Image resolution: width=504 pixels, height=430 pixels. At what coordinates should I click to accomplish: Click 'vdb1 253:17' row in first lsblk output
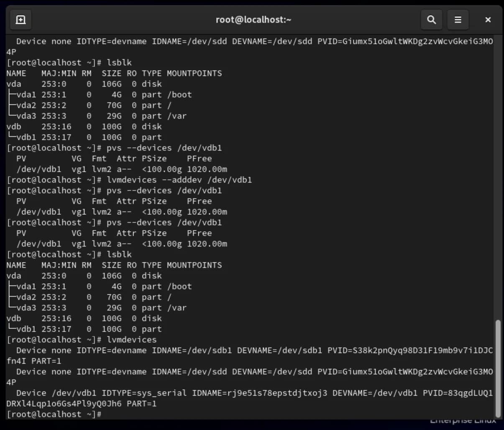point(84,137)
